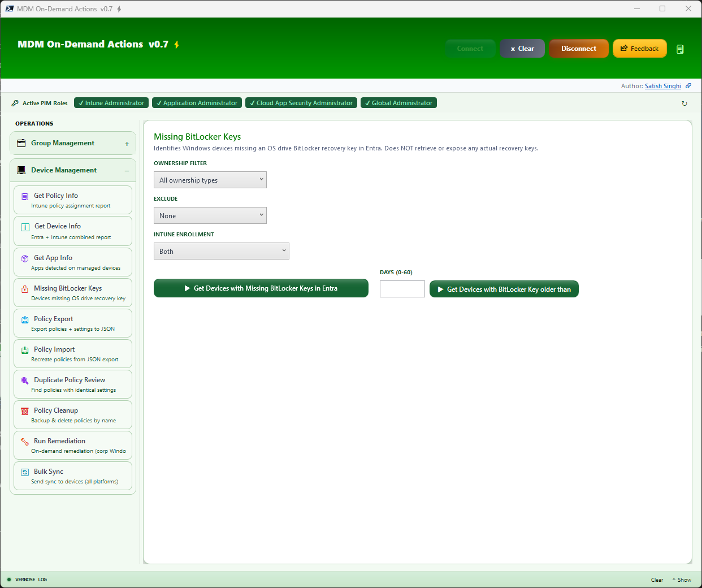Image resolution: width=702 pixels, height=588 pixels.
Task: Click the Global Administrator role badge
Action: click(398, 103)
